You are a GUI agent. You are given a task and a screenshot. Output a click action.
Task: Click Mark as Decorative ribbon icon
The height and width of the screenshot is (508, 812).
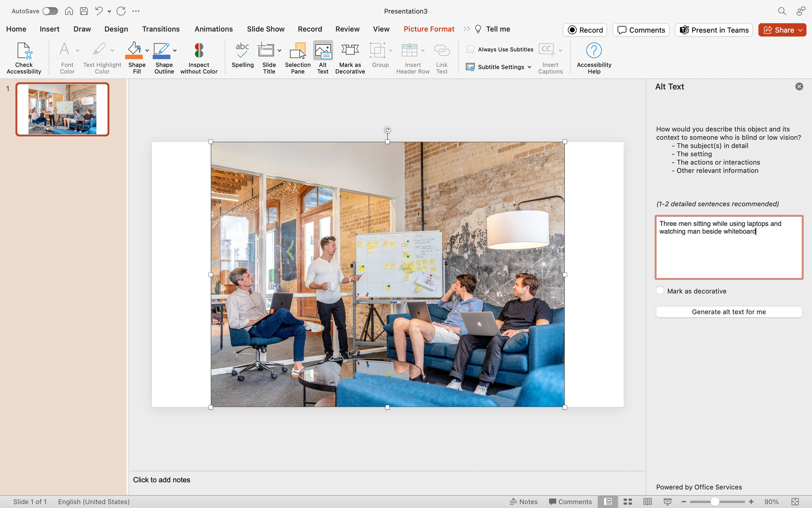pyautogui.click(x=350, y=58)
